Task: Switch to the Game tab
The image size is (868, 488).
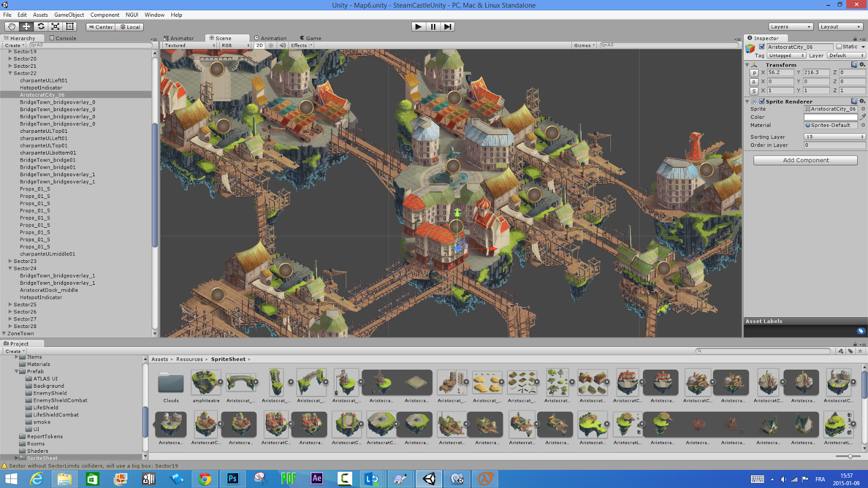Action: 310,38
